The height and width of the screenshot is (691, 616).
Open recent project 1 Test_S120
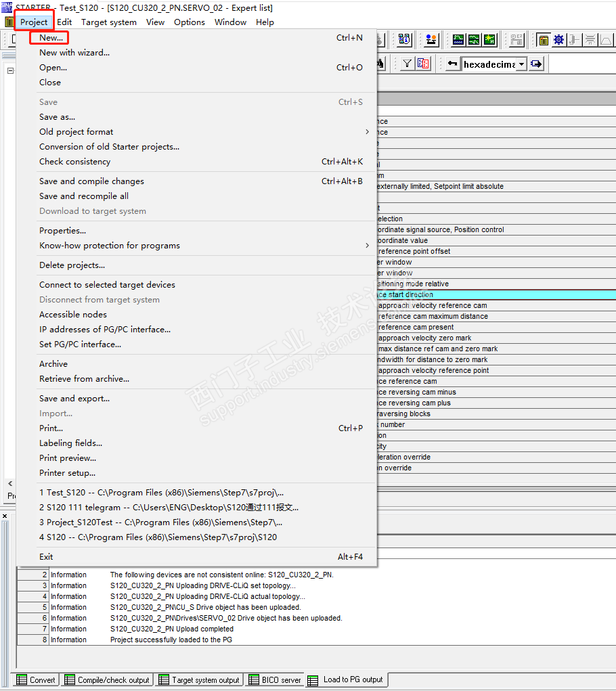pos(161,493)
